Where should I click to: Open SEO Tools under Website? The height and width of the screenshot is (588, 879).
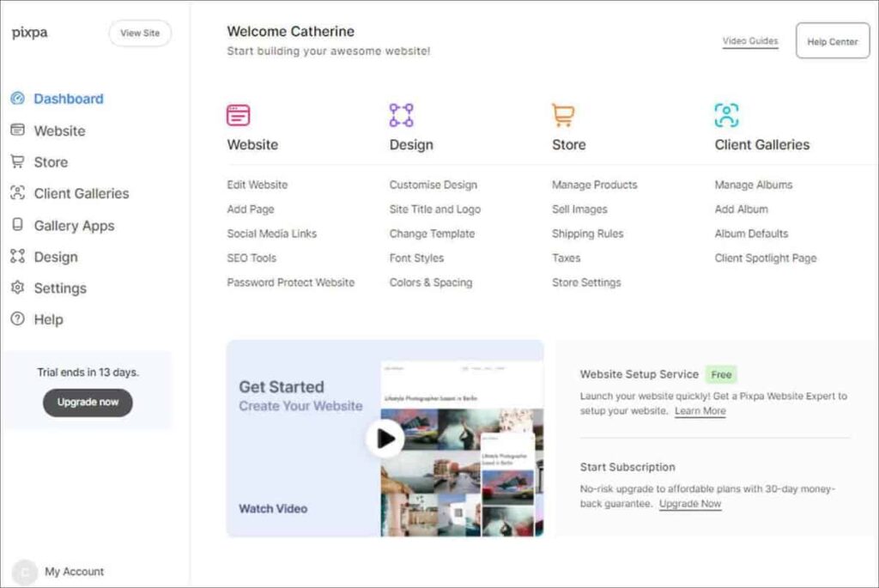[x=252, y=258]
